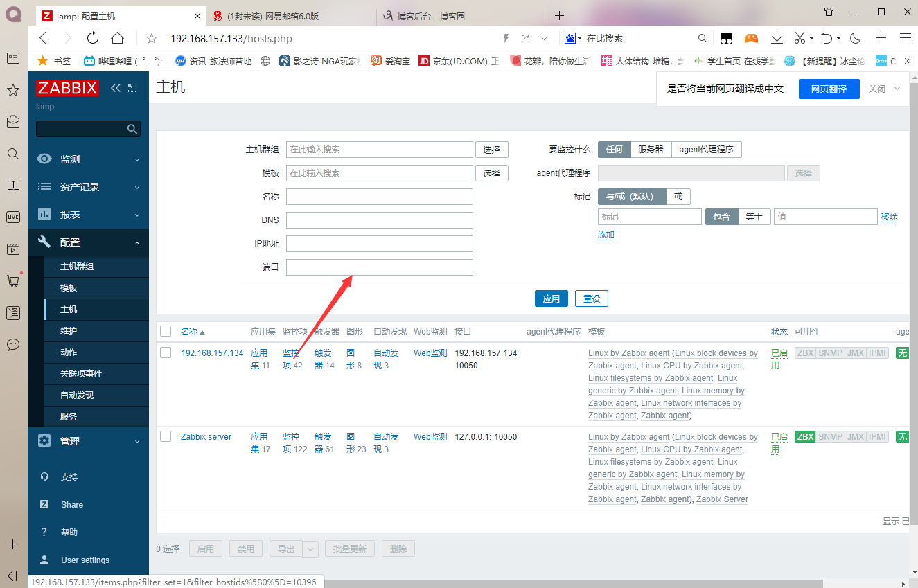
Task: Click the browser downloads arrow icon
Action: [x=777, y=38]
